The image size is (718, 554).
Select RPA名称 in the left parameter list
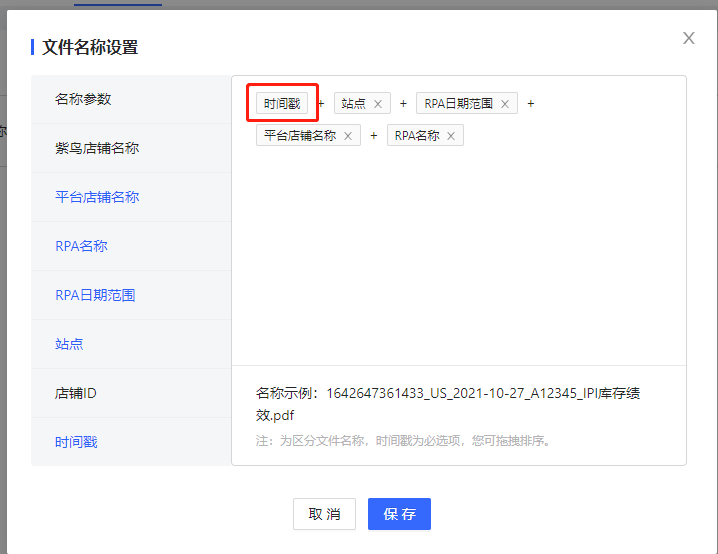tap(131, 246)
